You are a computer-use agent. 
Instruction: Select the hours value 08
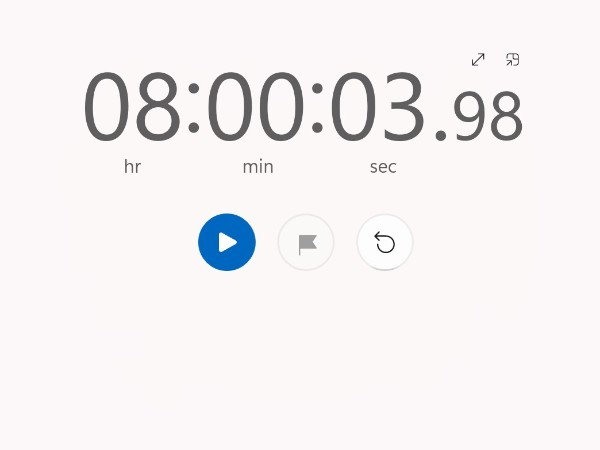coord(132,106)
